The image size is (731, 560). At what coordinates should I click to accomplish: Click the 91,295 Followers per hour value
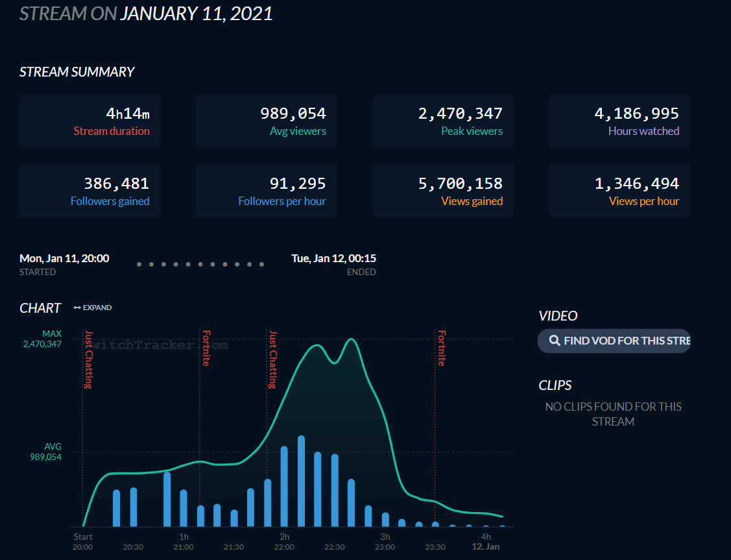click(x=298, y=183)
